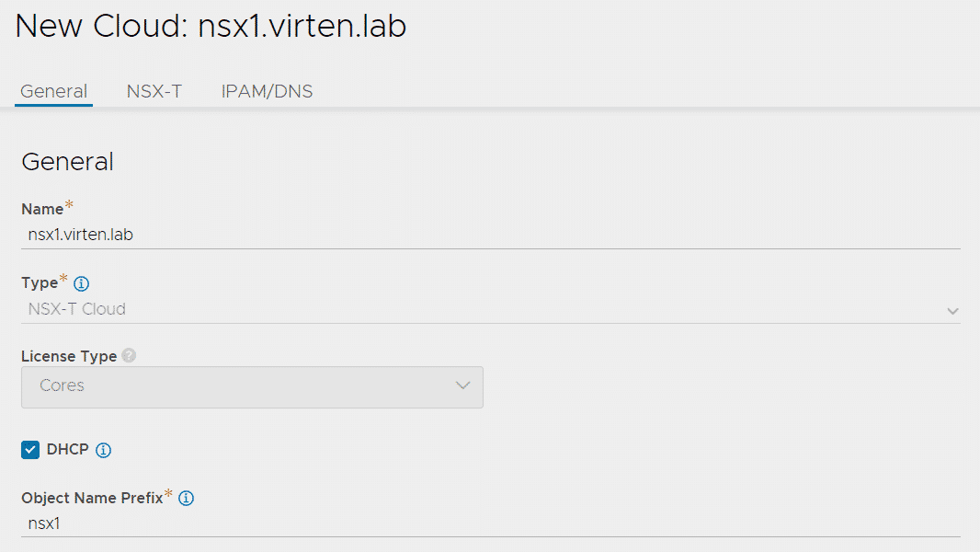Click the Name field containing nsx1.virten.lab
The image size is (980, 552).
[491, 235]
